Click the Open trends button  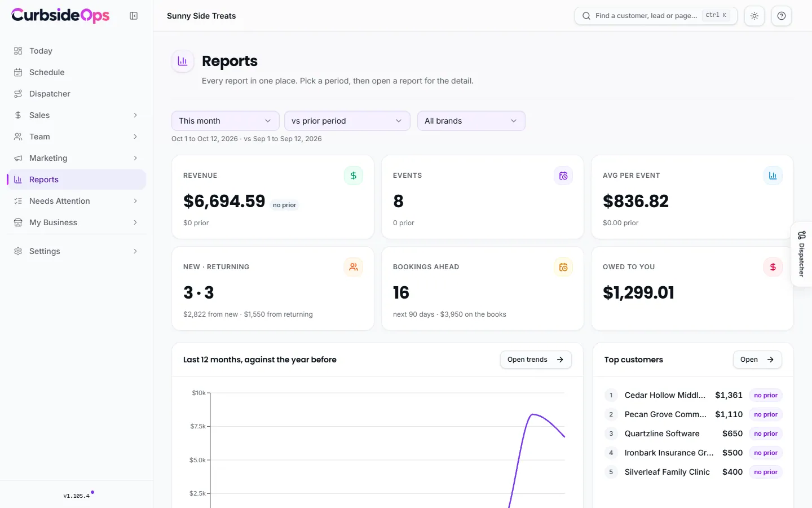pyautogui.click(x=536, y=360)
